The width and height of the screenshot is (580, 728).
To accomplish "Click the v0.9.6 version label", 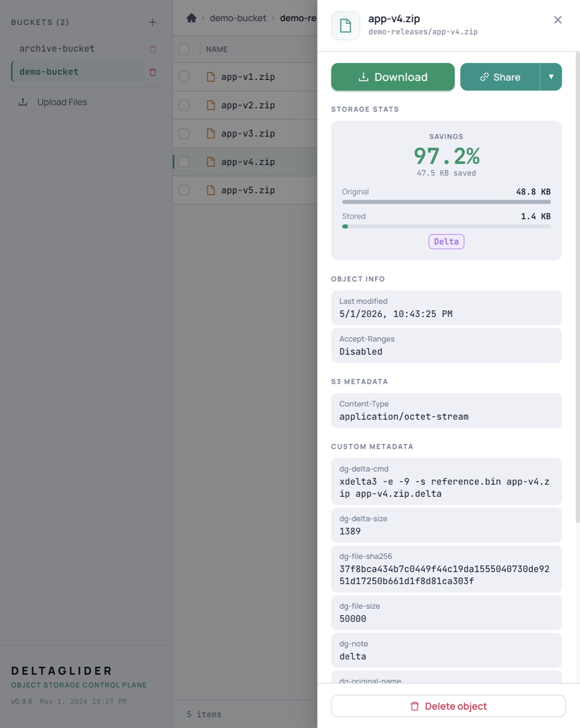I will 22,701.
